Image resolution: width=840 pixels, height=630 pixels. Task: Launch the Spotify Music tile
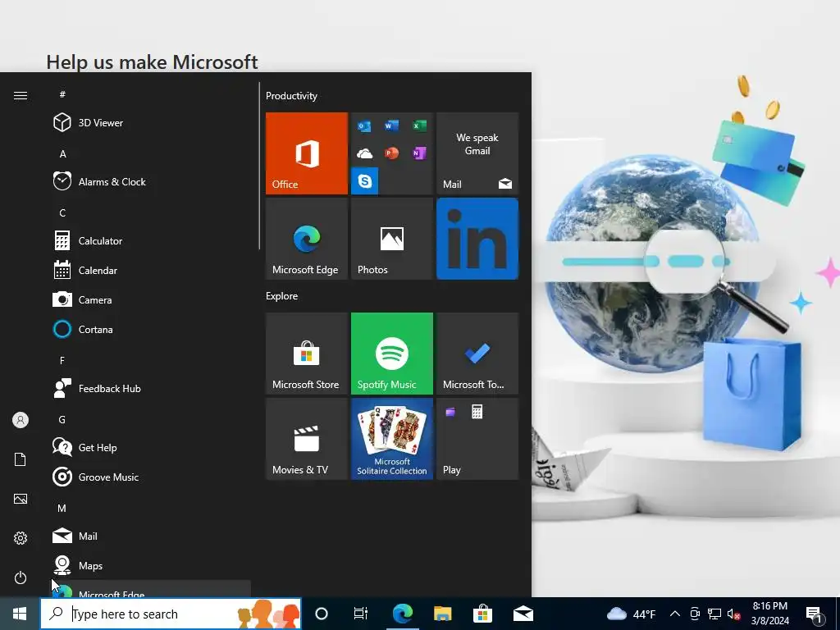[x=391, y=354]
